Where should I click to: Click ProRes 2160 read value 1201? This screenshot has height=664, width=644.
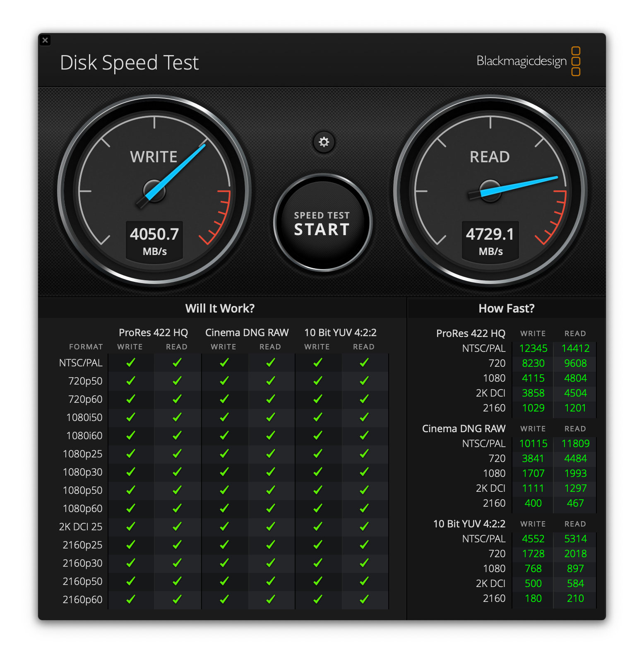tap(575, 408)
